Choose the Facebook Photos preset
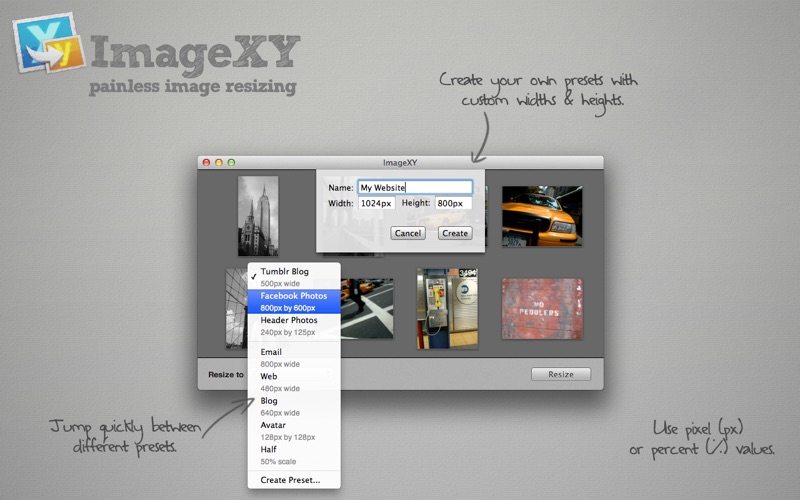The height and width of the screenshot is (500, 800). (294, 302)
